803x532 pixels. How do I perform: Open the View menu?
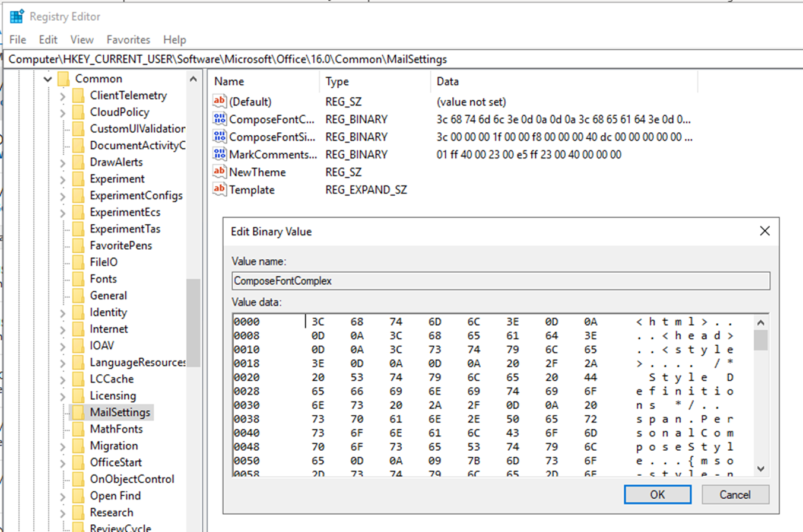[82, 40]
